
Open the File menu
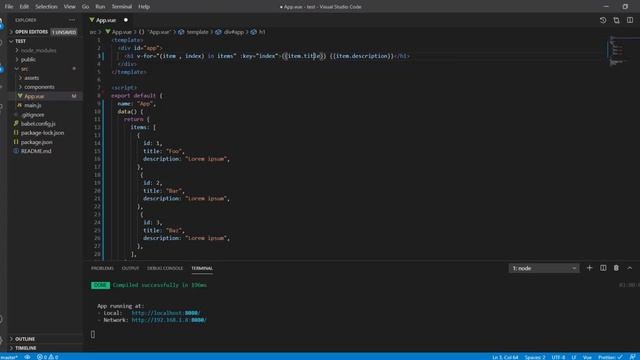pos(9,7)
